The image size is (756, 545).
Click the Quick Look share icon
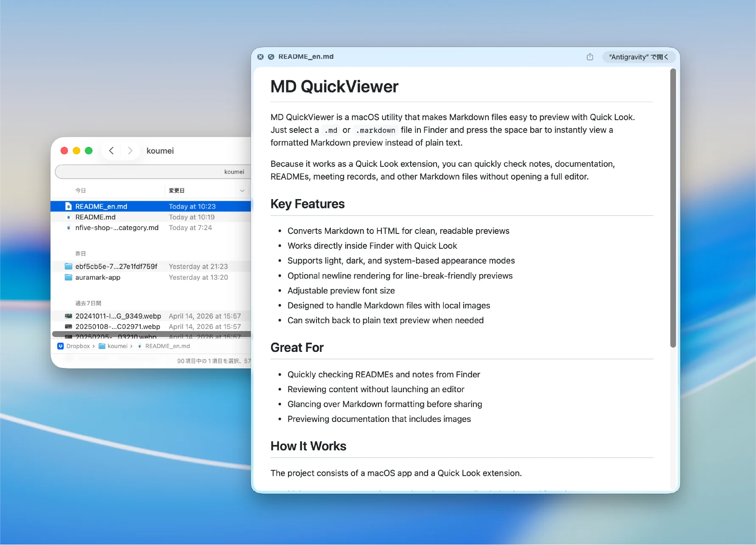590,57
